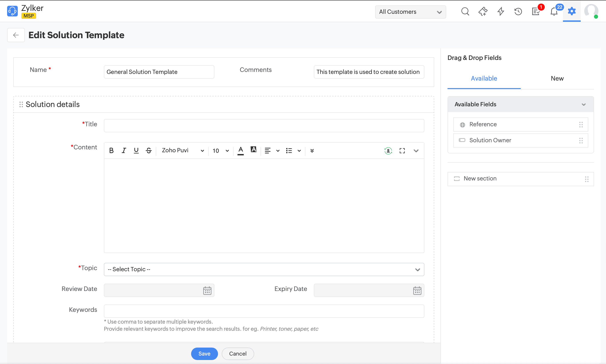Open text background color picker
This screenshot has width=606, height=364.
tap(253, 150)
